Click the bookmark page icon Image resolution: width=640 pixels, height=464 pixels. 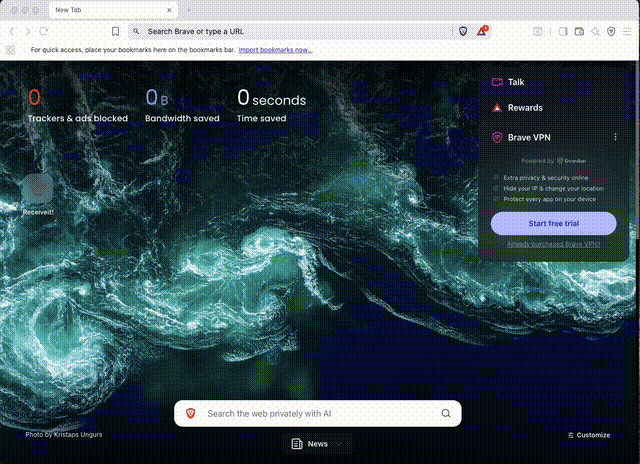coord(116,32)
